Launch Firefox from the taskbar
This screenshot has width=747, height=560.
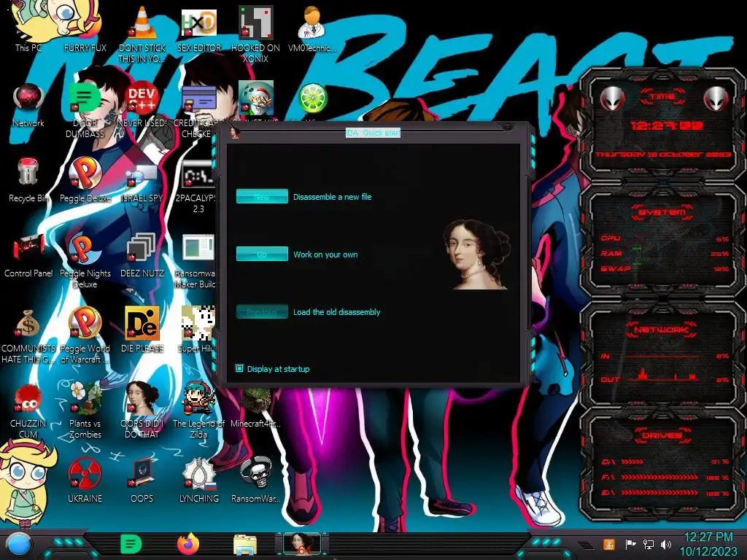coord(188,544)
